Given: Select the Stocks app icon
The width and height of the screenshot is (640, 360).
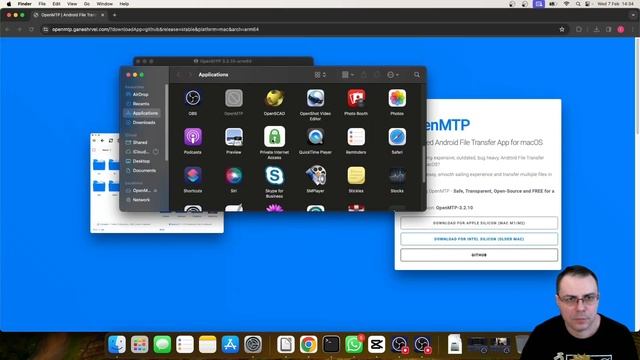Looking at the screenshot, I should [397, 176].
